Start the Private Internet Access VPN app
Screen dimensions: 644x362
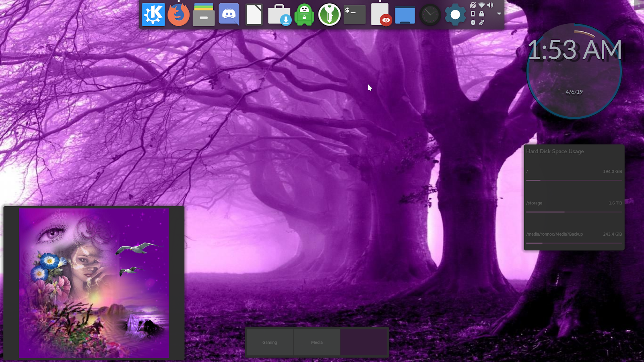(x=304, y=14)
